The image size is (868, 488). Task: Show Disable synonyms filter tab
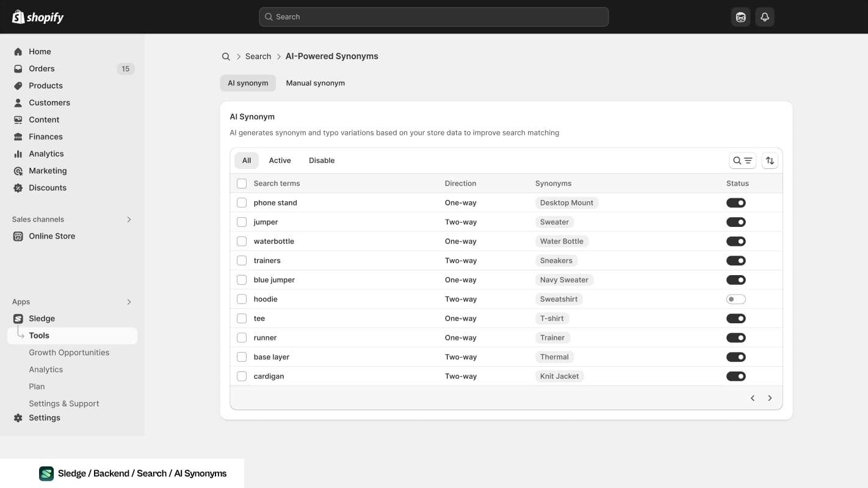pos(322,161)
